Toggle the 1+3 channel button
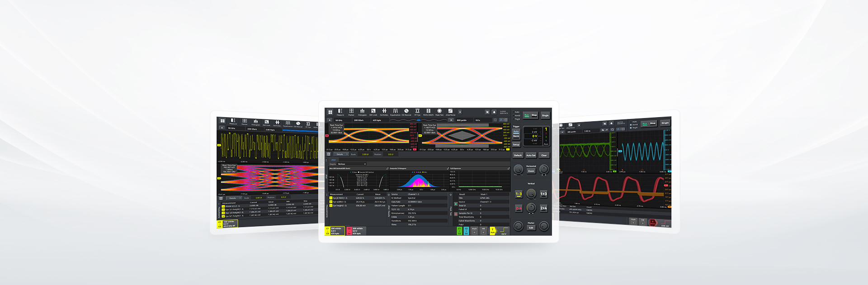 pyautogui.click(x=543, y=194)
